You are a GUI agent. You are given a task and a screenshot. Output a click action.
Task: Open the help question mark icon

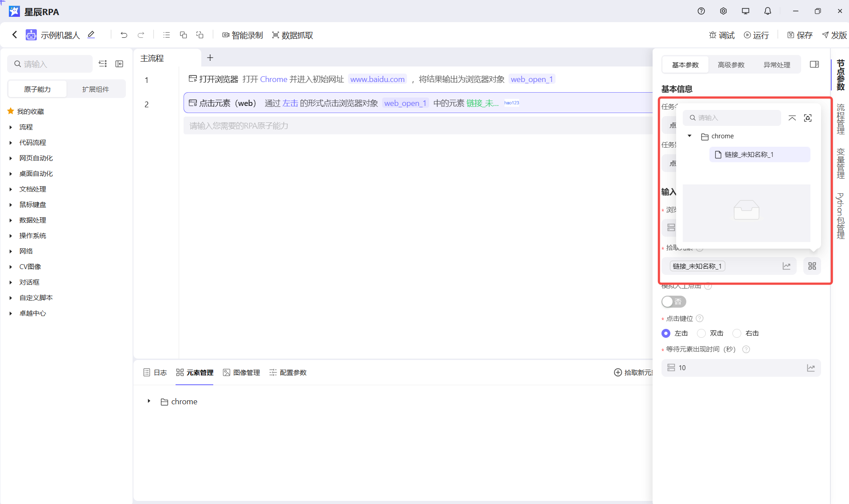701,11
